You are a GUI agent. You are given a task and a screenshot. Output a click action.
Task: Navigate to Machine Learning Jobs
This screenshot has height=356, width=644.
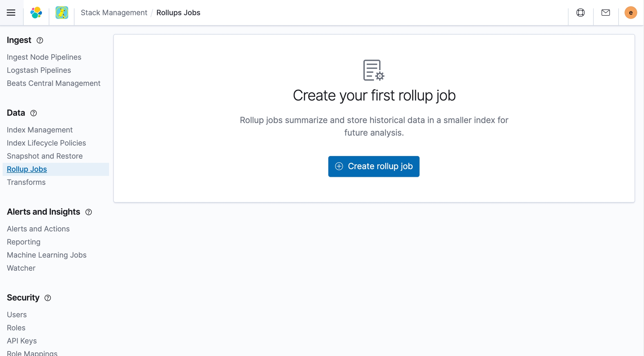point(46,255)
